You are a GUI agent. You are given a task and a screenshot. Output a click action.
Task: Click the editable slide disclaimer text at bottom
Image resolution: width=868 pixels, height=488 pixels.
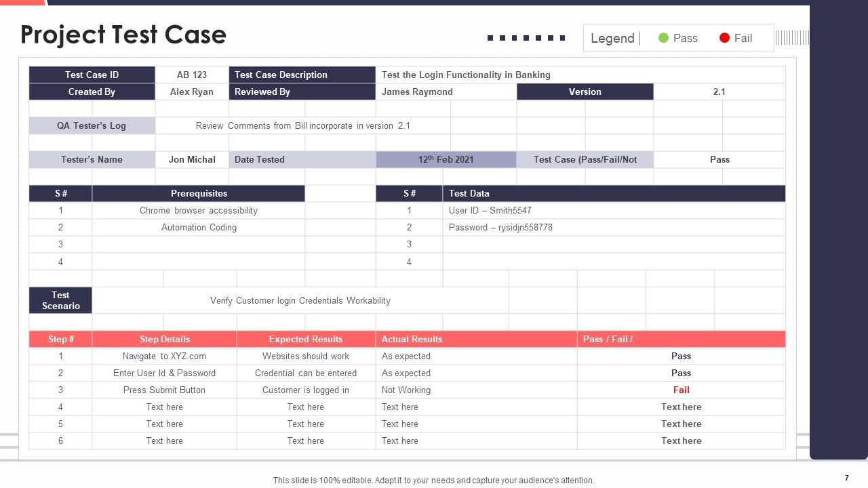pos(434,480)
